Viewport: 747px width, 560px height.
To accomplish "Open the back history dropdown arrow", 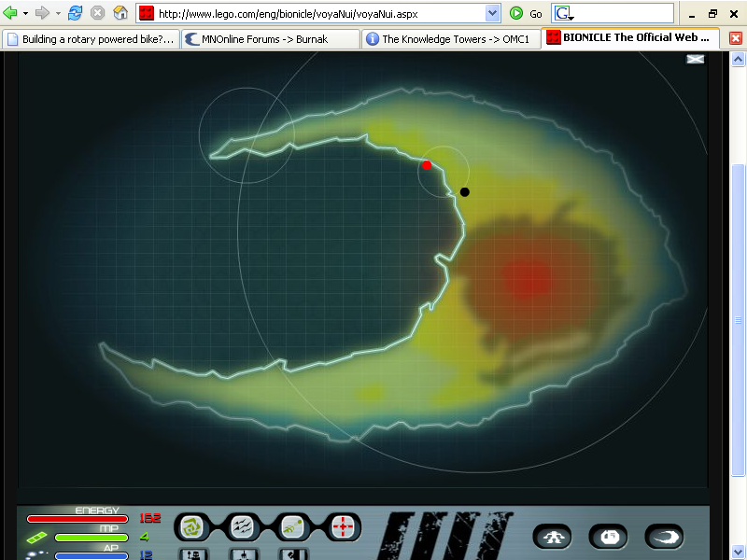I will click(25, 13).
